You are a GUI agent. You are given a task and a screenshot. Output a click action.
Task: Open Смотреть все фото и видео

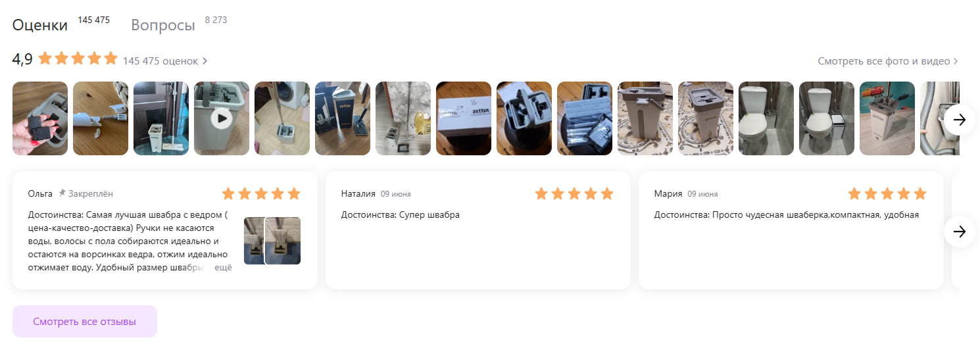[x=888, y=61]
